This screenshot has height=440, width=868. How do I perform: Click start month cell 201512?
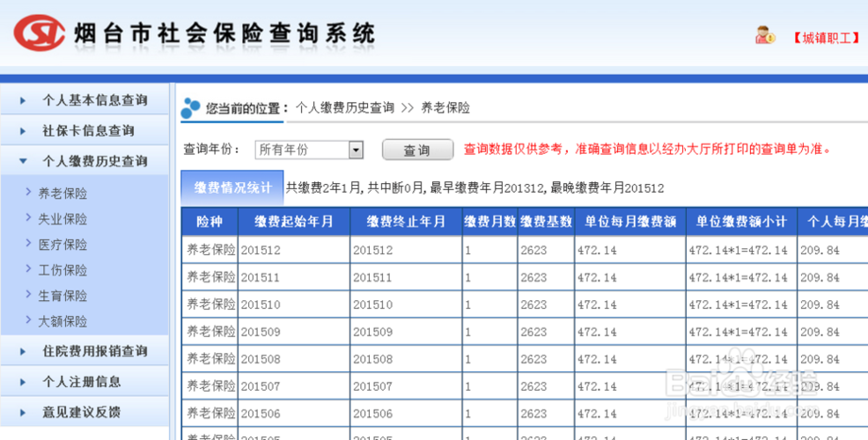[x=294, y=250]
